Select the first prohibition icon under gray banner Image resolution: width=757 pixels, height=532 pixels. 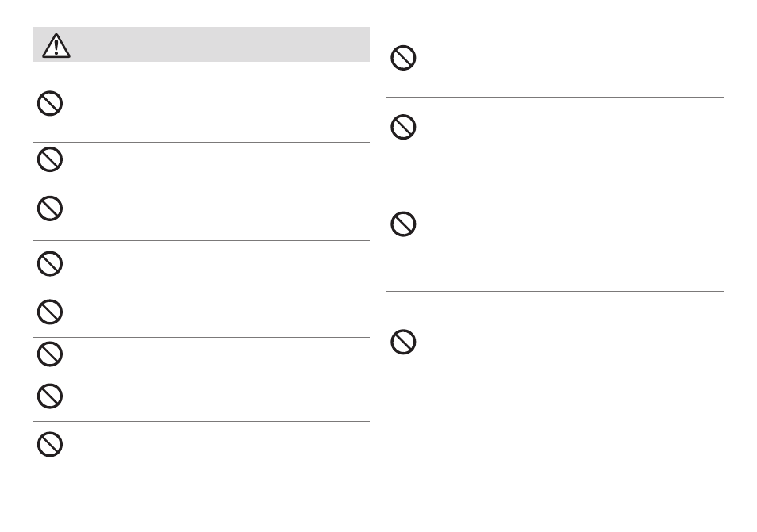coord(50,103)
